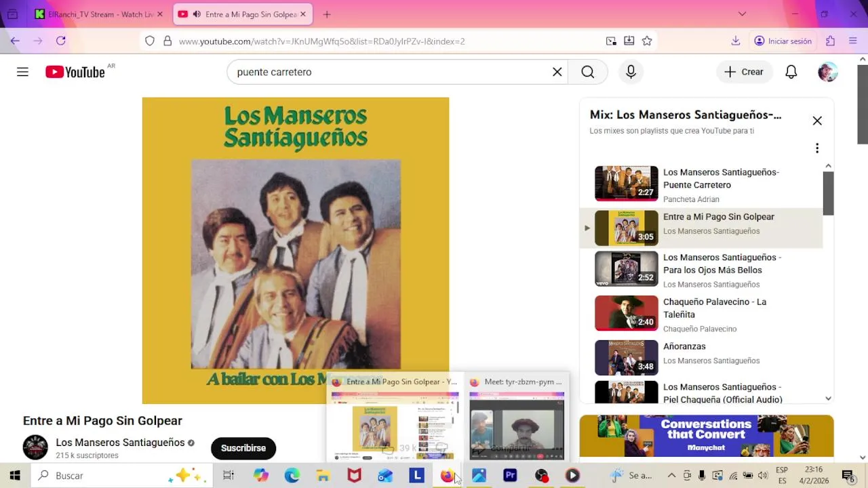Open Outlook from the taskbar

(385, 475)
